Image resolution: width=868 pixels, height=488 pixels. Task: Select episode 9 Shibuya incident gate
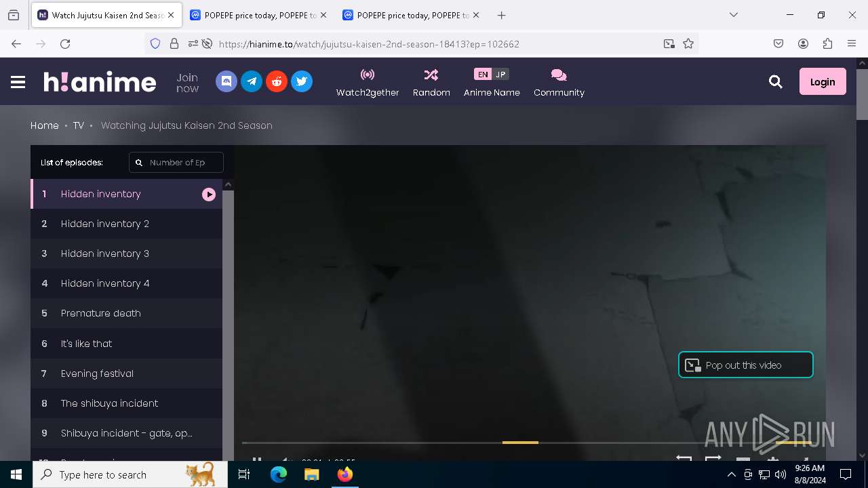[x=126, y=433]
